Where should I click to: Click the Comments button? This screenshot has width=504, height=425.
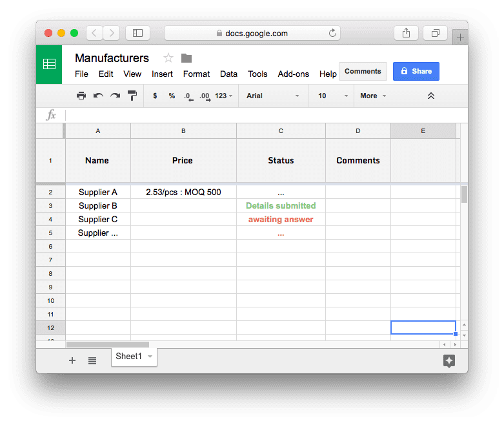pos(363,71)
